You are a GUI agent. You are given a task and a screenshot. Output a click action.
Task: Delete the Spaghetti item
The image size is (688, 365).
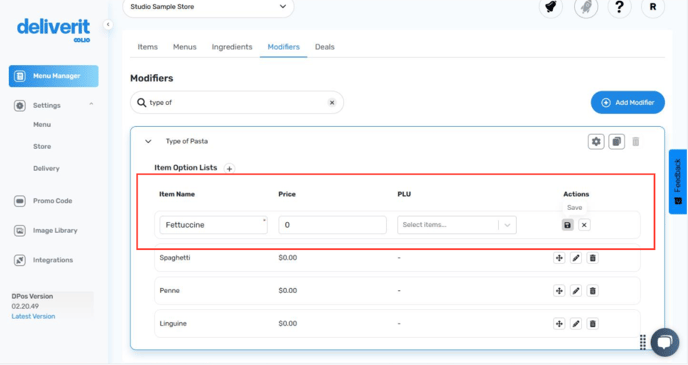[x=592, y=258]
